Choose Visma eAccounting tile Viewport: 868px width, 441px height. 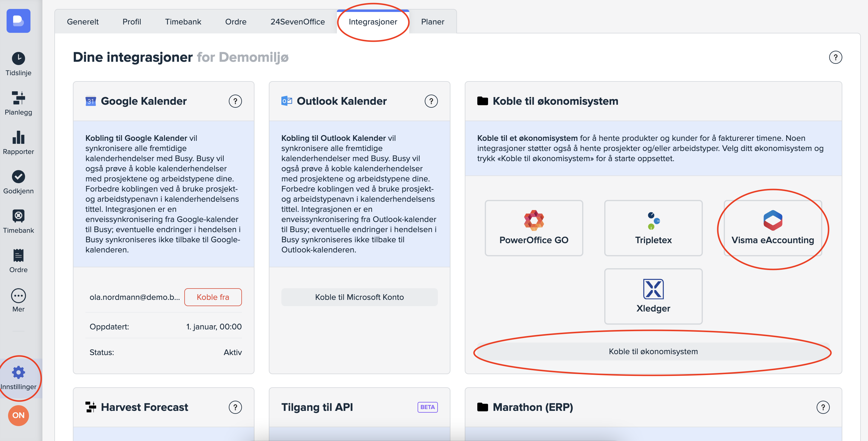772,228
